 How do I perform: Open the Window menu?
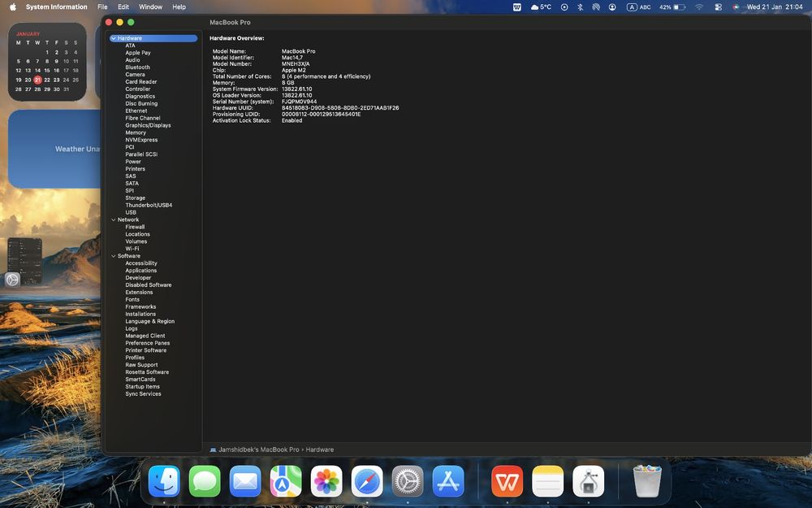pyautogui.click(x=150, y=7)
